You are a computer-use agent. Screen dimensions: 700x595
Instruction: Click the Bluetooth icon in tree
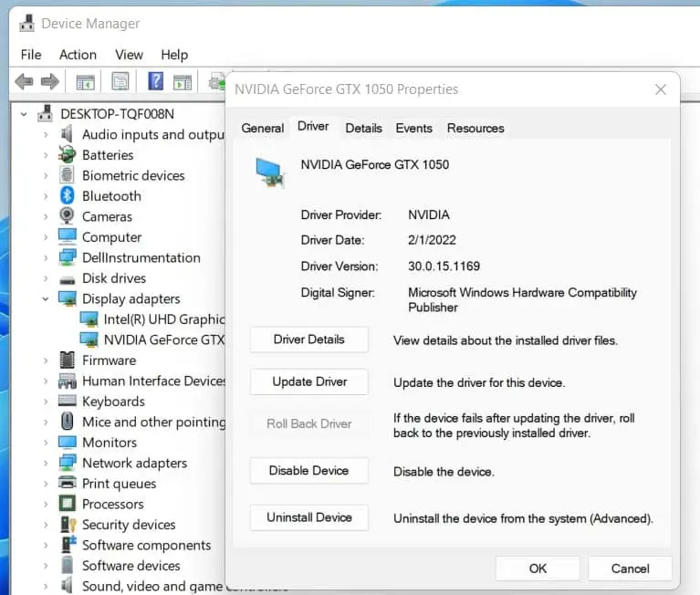click(x=67, y=195)
